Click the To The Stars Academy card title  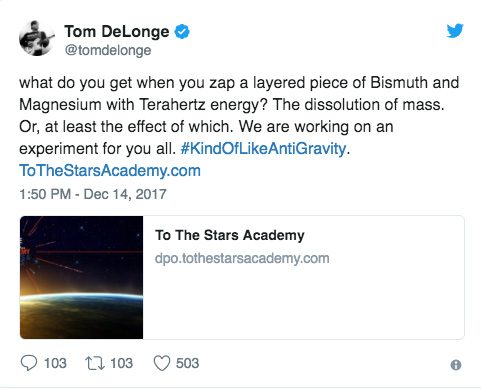click(x=230, y=235)
